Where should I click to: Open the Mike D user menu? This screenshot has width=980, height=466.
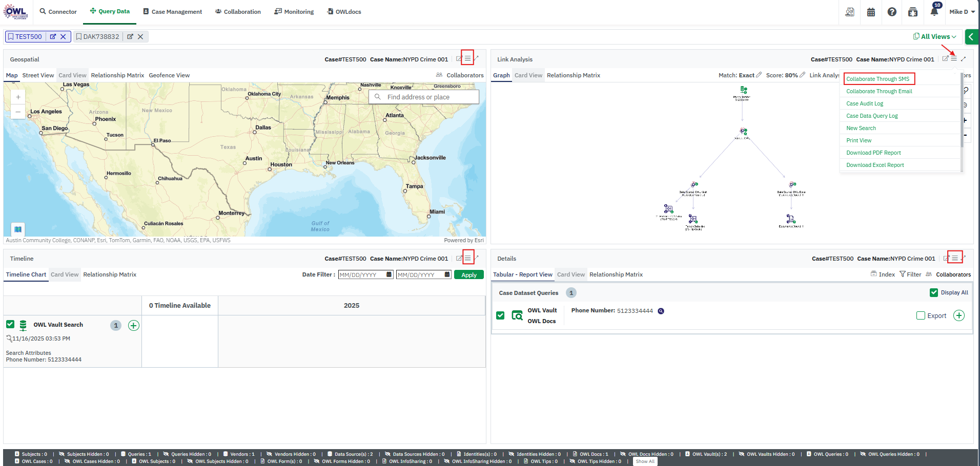[962, 12]
